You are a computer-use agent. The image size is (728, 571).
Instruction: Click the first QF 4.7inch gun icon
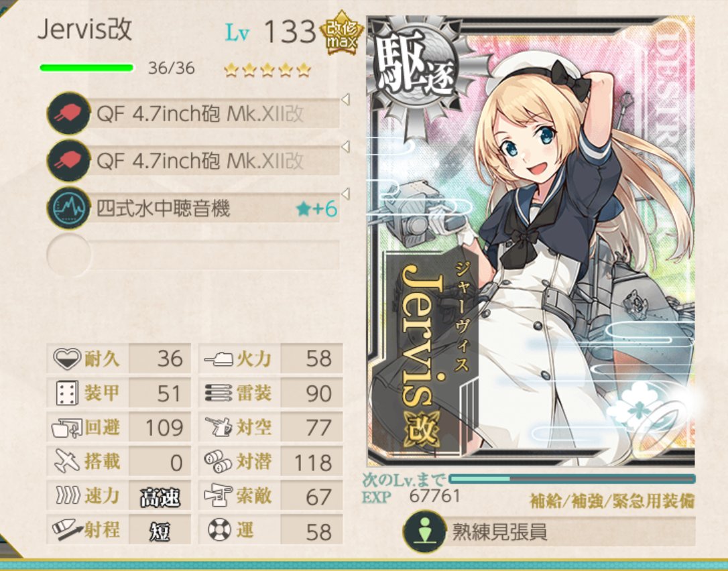69,113
